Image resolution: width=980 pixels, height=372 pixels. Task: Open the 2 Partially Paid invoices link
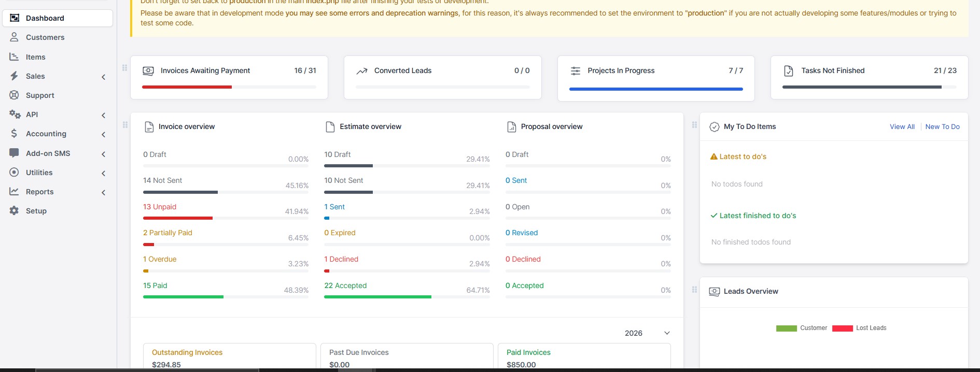coord(167,233)
